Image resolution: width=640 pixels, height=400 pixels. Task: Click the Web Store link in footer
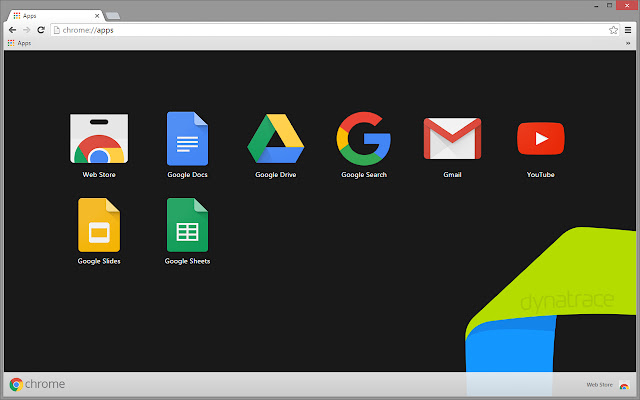click(x=608, y=384)
